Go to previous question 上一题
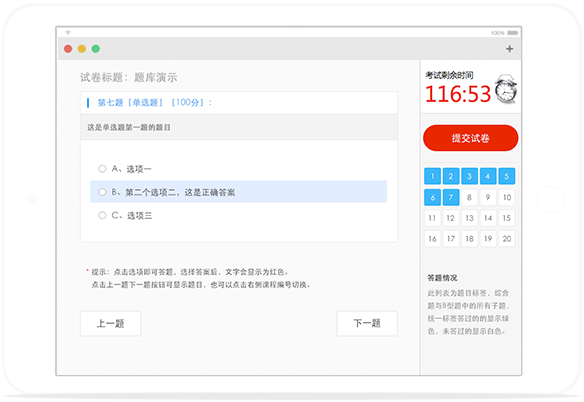The height and width of the screenshot is (402, 584). coord(111,323)
